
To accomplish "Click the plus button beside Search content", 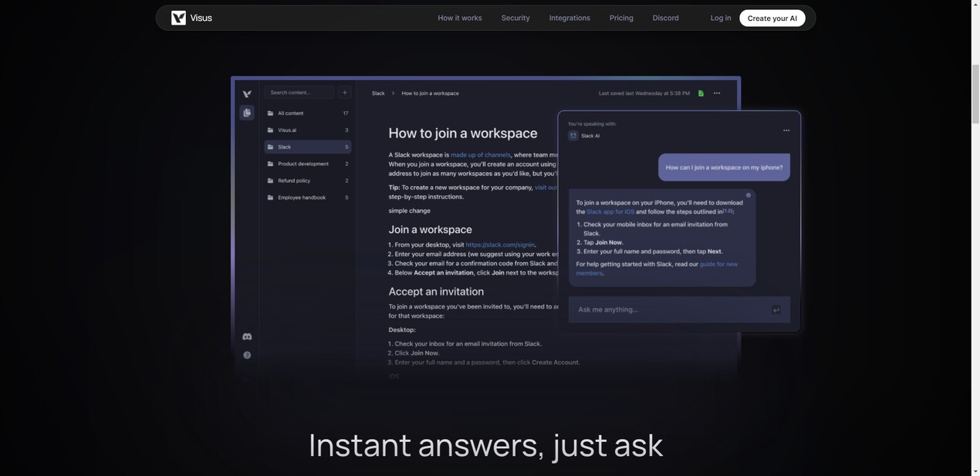I will (345, 93).
